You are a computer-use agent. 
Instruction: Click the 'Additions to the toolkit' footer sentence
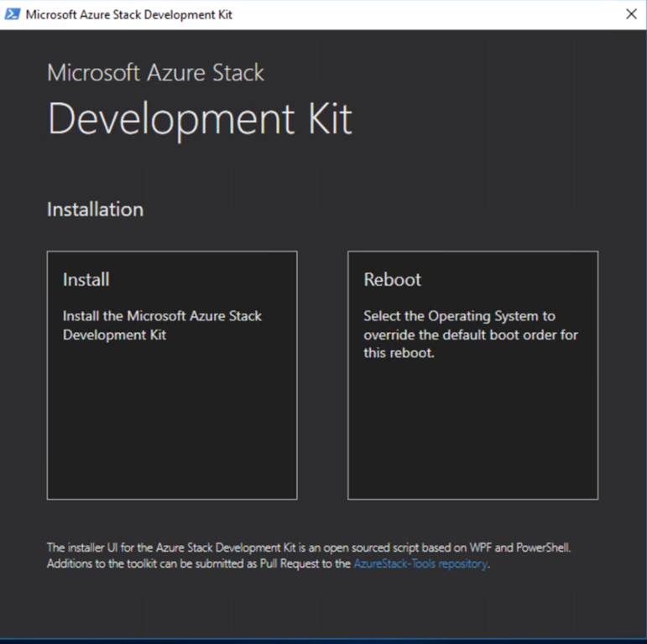pyautogui.click(x=198, y=564)
